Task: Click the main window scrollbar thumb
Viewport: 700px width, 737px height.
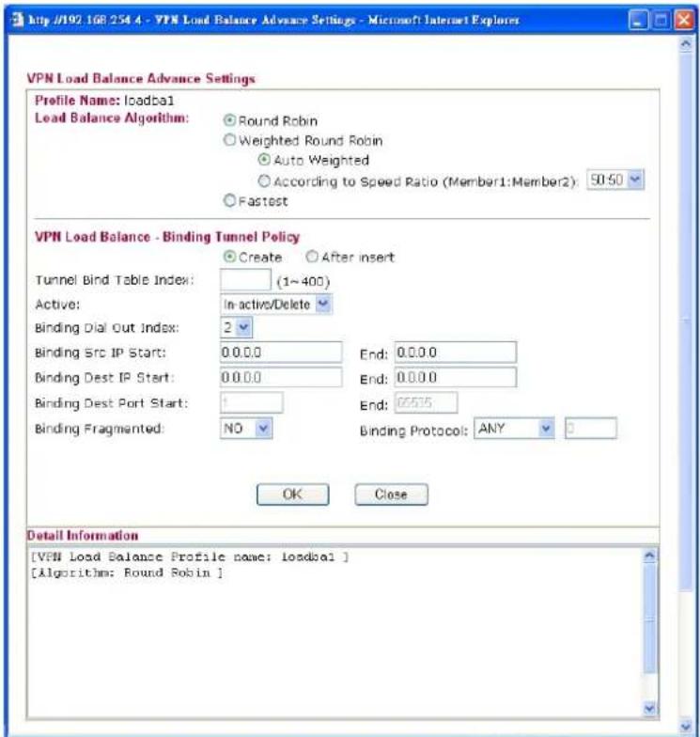Action: tap(686, 321)
